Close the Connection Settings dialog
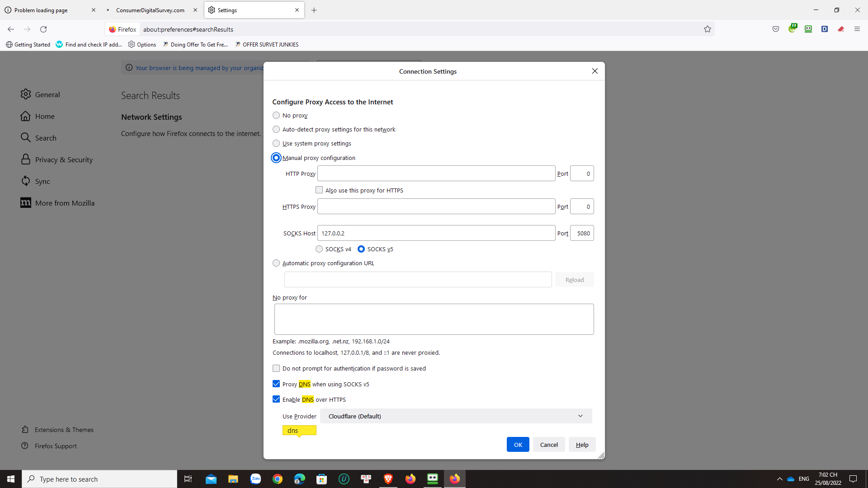Viewport: 868px width, 488px height. click(595, 71)
